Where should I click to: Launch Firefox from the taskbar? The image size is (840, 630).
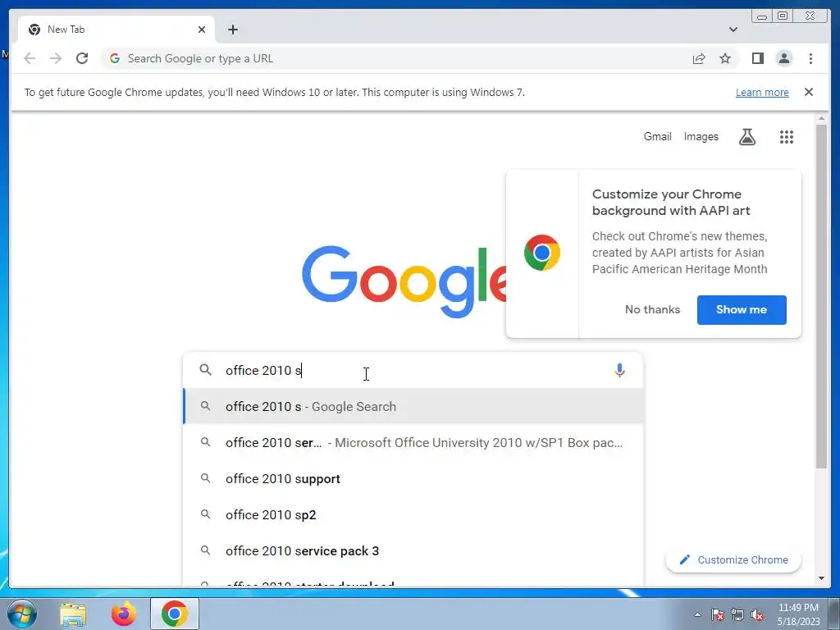(124, 614)
